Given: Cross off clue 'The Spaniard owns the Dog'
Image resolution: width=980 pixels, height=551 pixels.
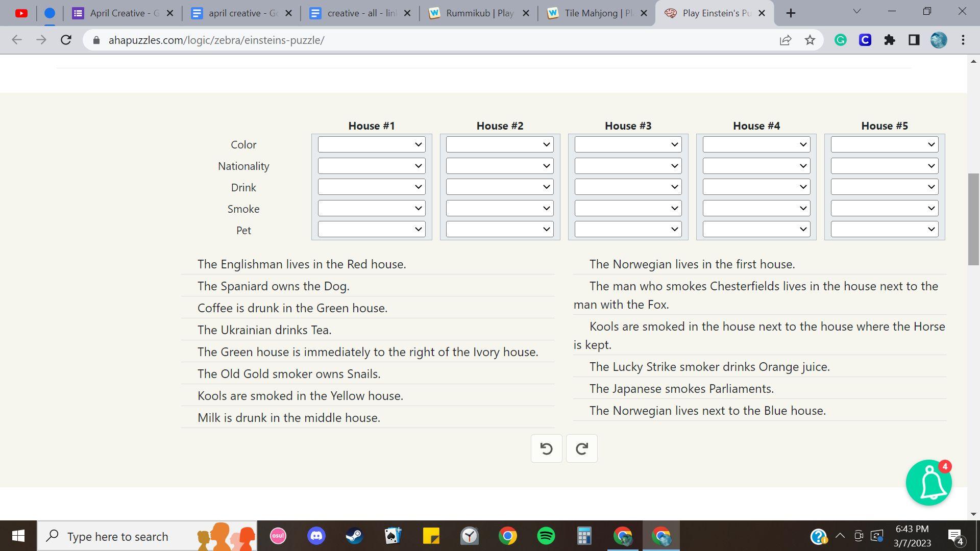Looking at the screenshot, I should pyautogui.click(x=273, y=286).
